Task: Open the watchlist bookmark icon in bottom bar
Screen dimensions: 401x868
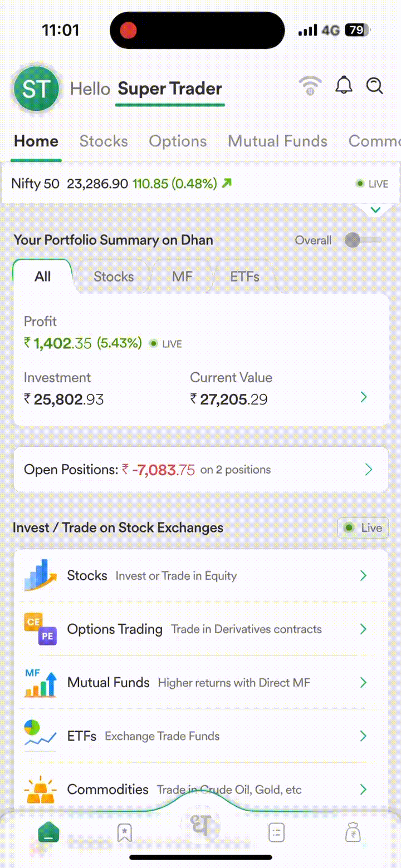Action: (124, 833)
